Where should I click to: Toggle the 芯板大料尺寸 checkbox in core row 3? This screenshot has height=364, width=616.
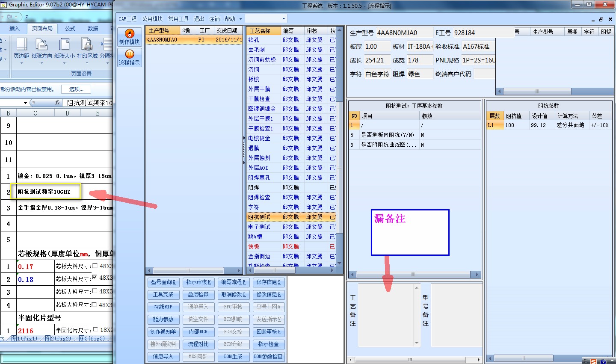[x=95, y=291]
